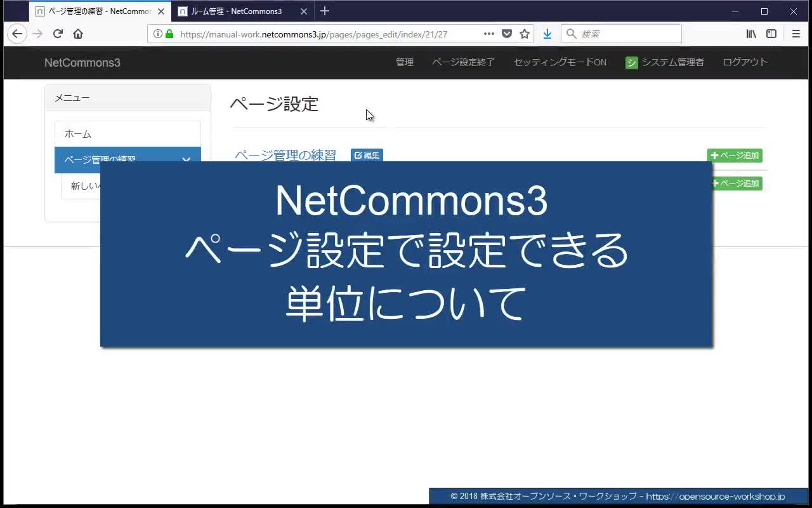
Task: Open a new browser tab
Action: click(x=325, y=11)
